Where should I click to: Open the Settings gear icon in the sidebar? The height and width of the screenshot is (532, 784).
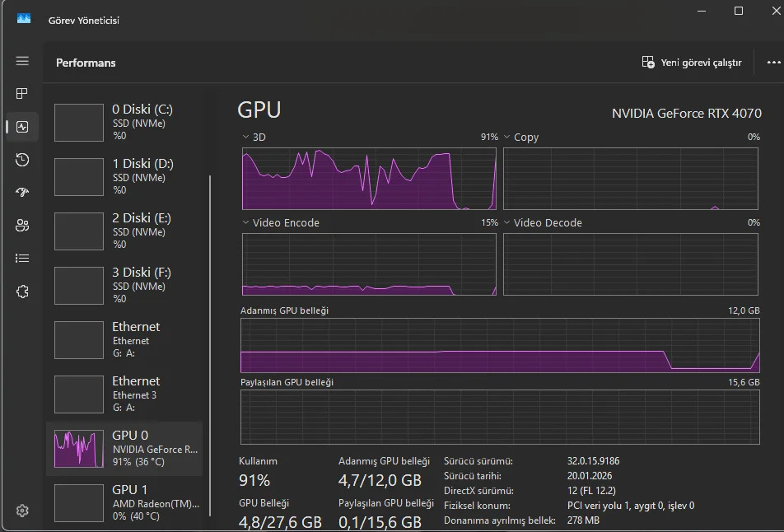point(22,511)
